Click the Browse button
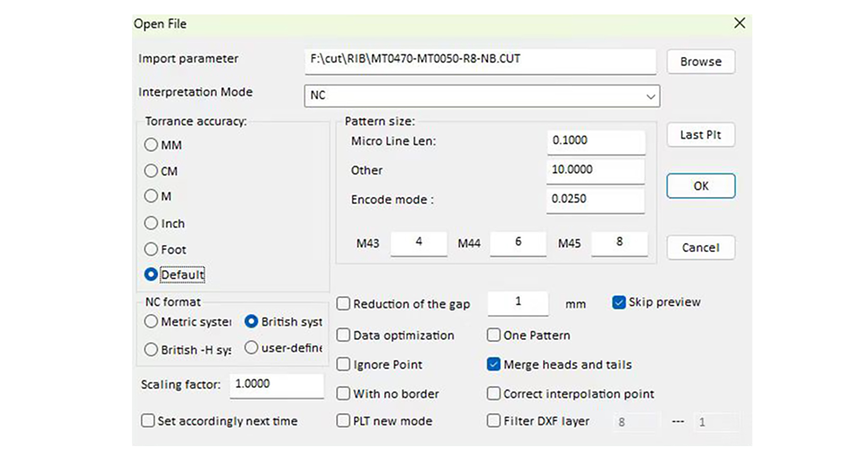The image size is (868, 454). click(x=701, y=62)
